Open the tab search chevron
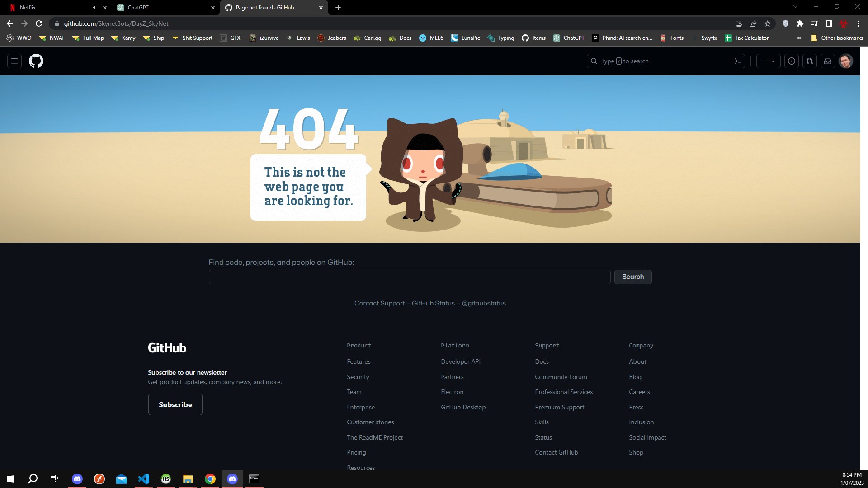 tap(795, 7)
